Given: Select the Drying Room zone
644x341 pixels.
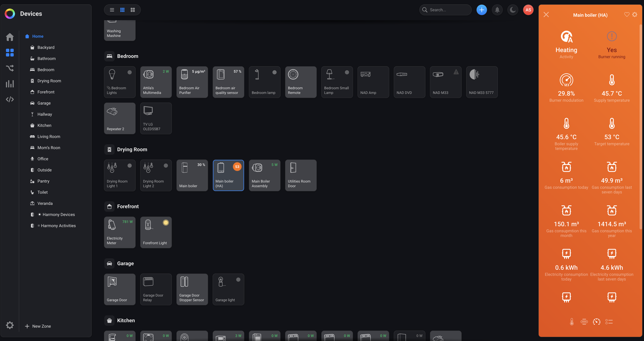Looking at the screenshot, I should click(49, 81).
